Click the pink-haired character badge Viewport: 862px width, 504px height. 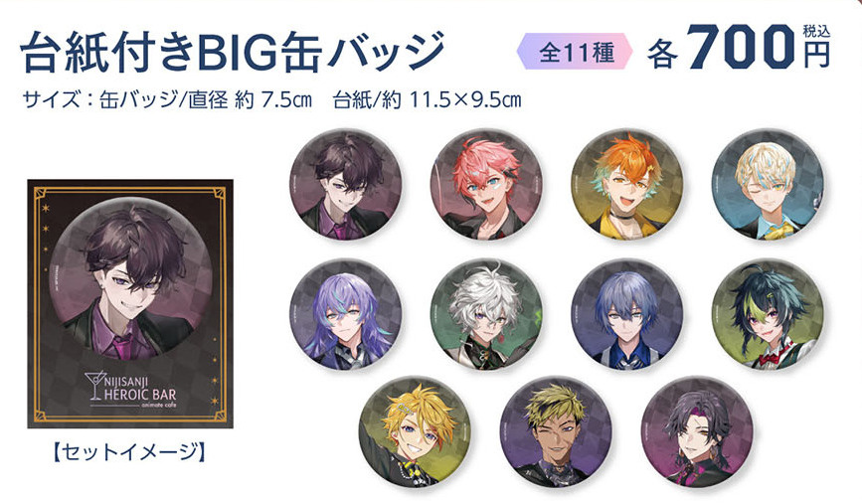coord(486,185)
